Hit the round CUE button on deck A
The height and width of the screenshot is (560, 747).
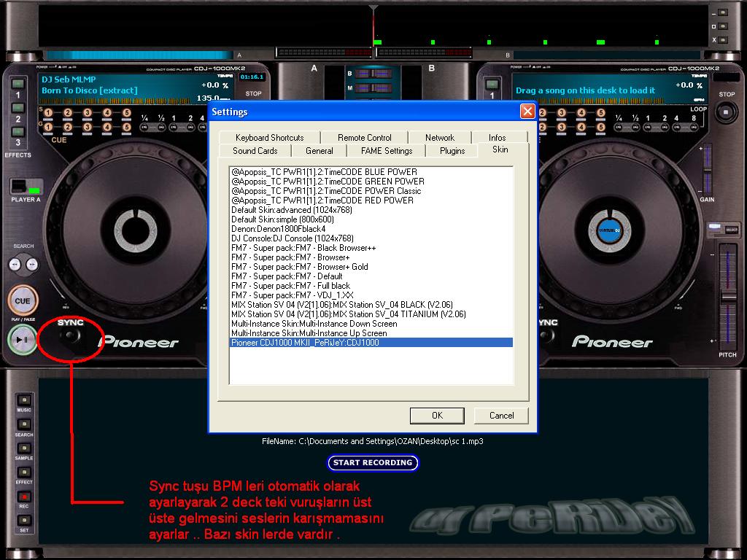(23, 301)
